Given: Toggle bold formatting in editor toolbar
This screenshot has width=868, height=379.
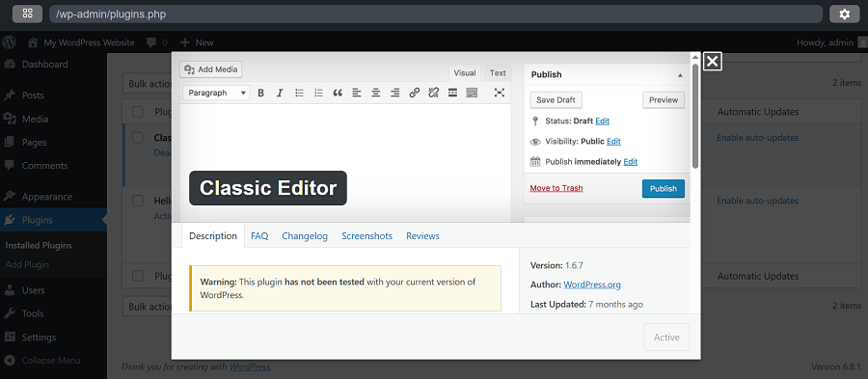Looking at the screenshot, I should pos(260,93).
